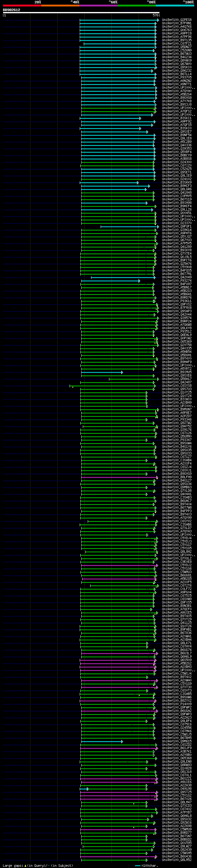Select label UniRef100_B9MUN7
Screen dimensions: 197x868
click(177, 410)
